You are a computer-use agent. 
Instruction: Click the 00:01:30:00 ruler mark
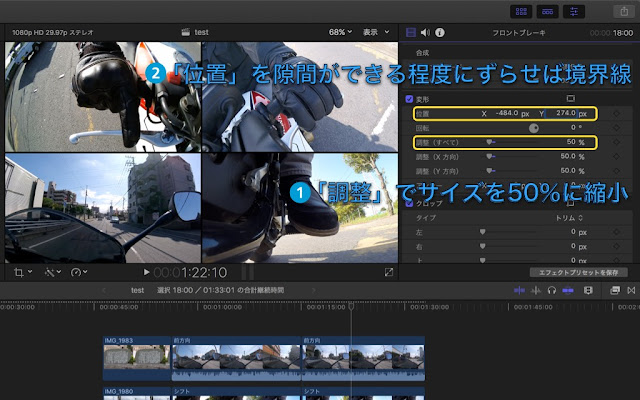(x=429, y=307)
